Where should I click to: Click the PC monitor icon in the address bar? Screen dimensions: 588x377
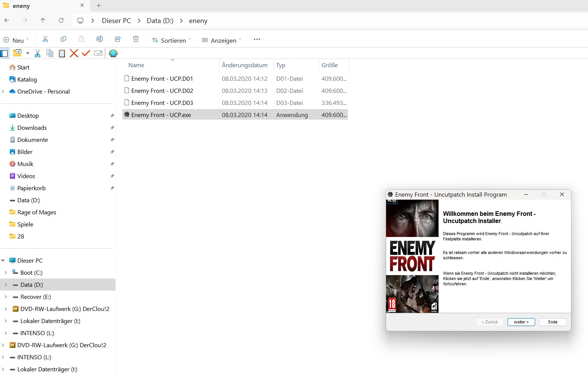point(80,20)
